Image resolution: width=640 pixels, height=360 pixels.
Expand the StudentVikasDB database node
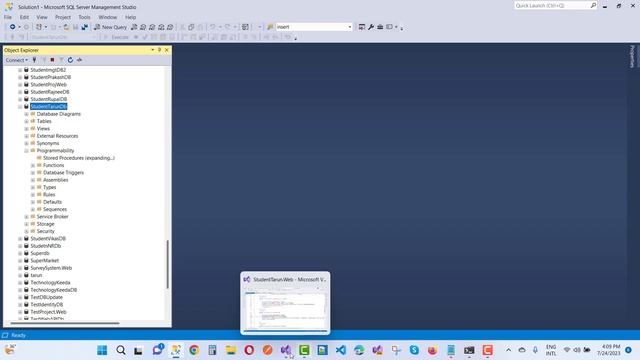[x=20, y=239]
